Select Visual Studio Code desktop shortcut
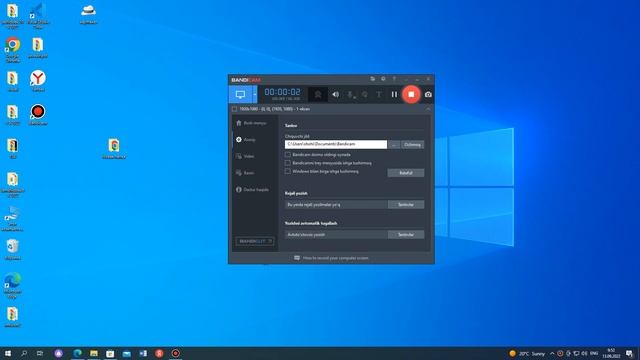Viewport: 640px width, 360px height. click(x=38, y=16)
